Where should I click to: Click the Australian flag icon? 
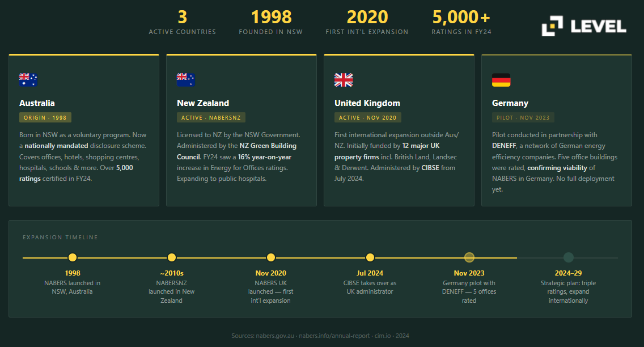[29, 80]
